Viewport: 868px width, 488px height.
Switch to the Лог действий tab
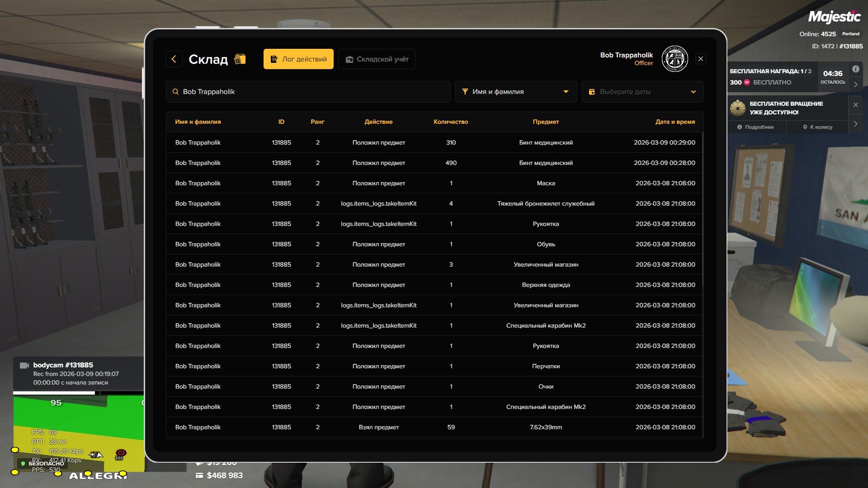coord(298,59)
